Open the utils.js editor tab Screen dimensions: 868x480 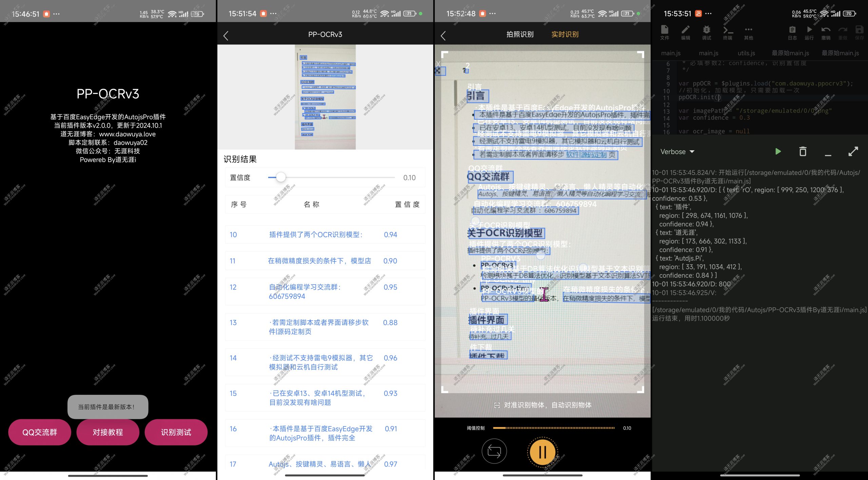746,53
